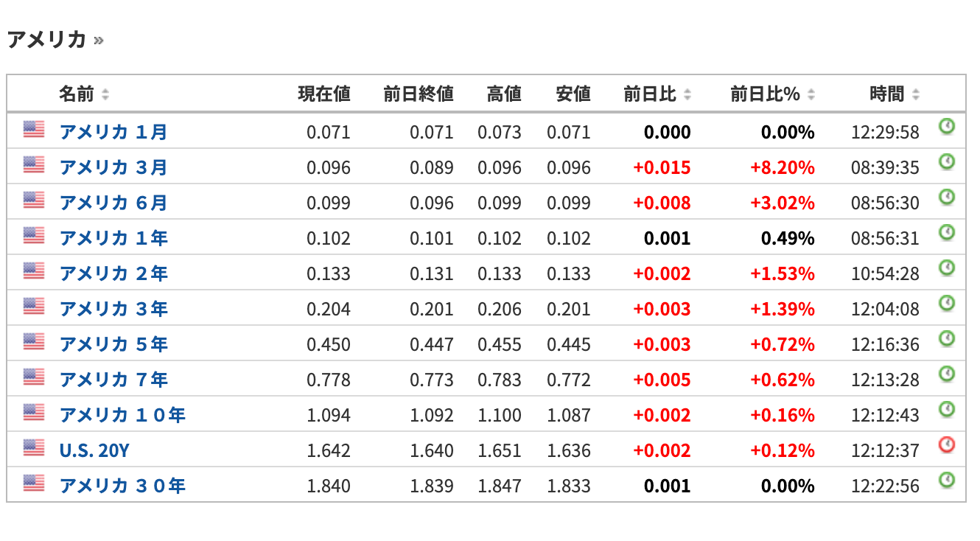
Task: Open the アメリカ 6月 bond link
Action: [113, 203]
